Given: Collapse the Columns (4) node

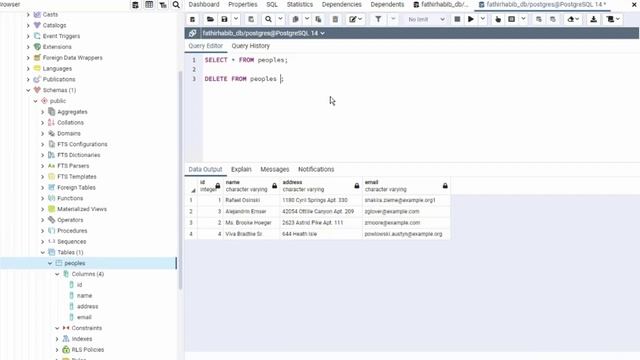Looking at the screenshot, I should pos(57,274).
